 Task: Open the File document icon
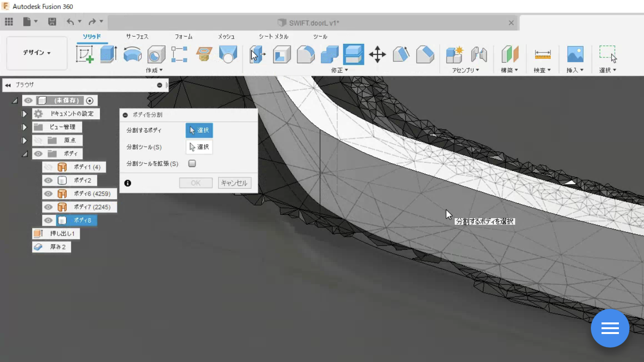coord(28,22)
